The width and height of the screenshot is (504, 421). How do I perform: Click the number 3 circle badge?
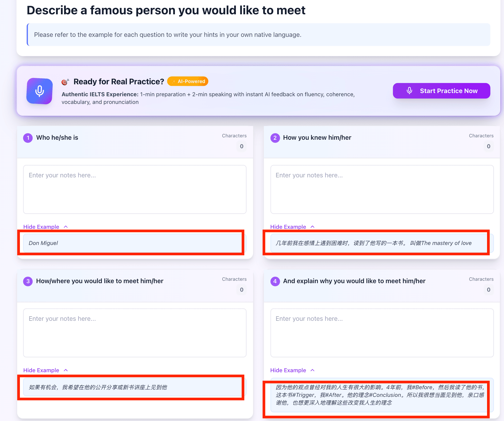click(x=28, y=281)
